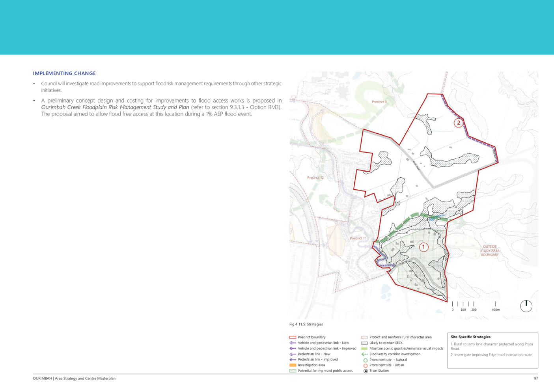Click the first purple arrow legend icon
The width and height of the screenshot is (554, 392).
tap(293, 343)
